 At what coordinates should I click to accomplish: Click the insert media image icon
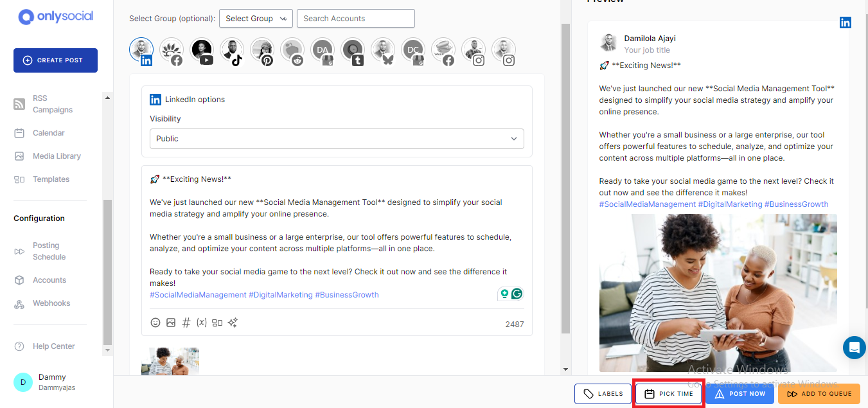(x=171, y=323)
